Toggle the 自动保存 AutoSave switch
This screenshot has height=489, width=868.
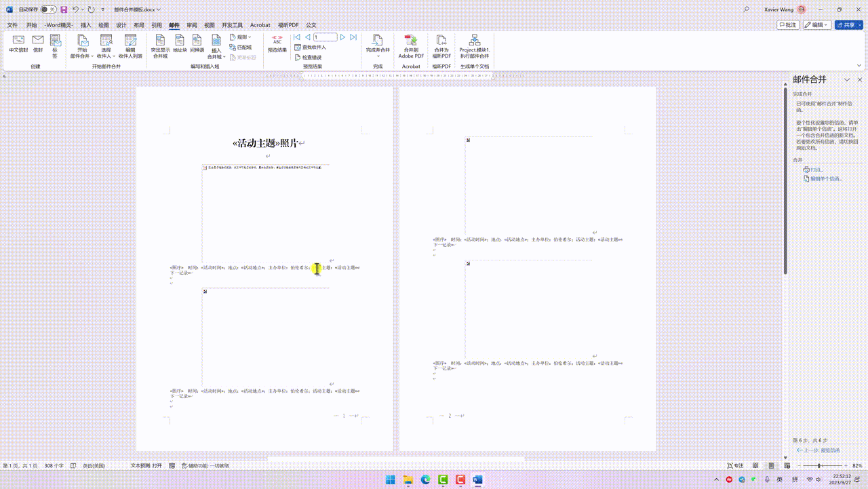click(49, 9)
